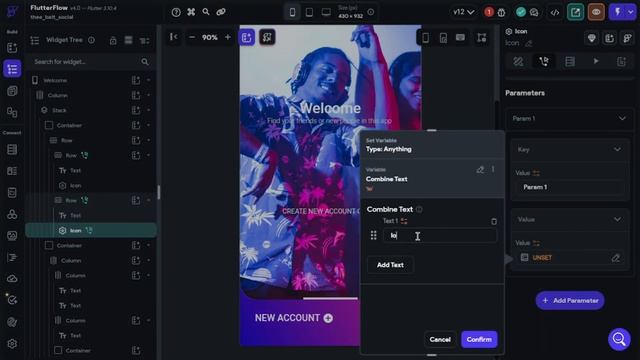Viewport: 640px width, 360px height.
Task: Click the search magnifier in top toolbar
Action: (206, 12)
